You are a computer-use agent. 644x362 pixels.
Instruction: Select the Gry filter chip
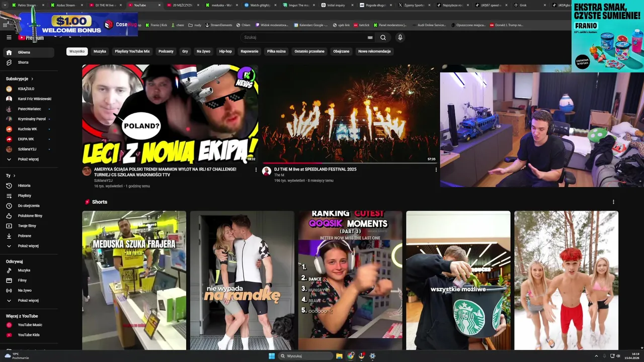click(185, 51)
